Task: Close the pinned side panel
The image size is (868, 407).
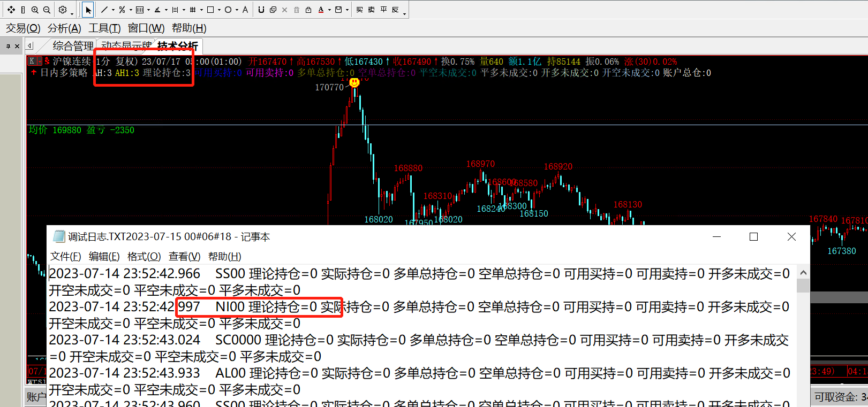Action: (x=17, y=46)
